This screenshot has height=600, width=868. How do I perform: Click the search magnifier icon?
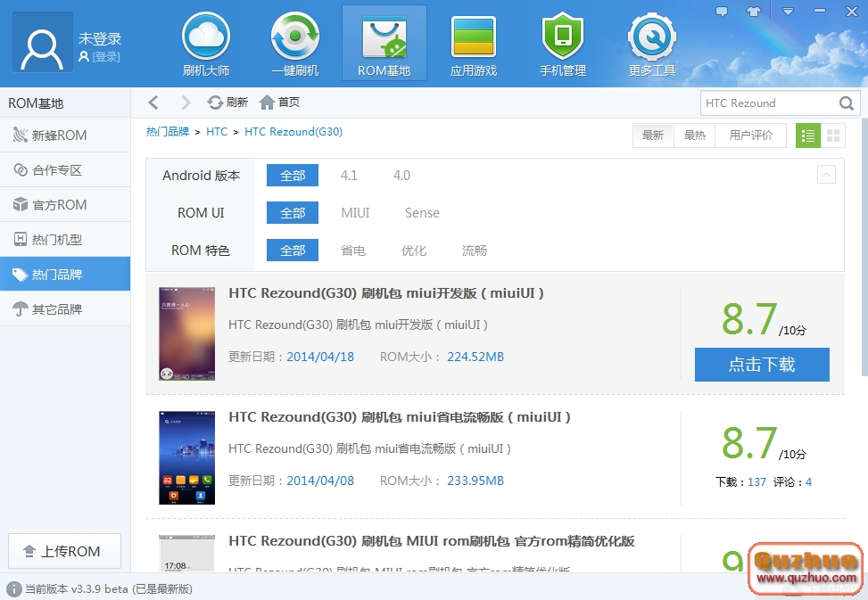pos(846,103)
